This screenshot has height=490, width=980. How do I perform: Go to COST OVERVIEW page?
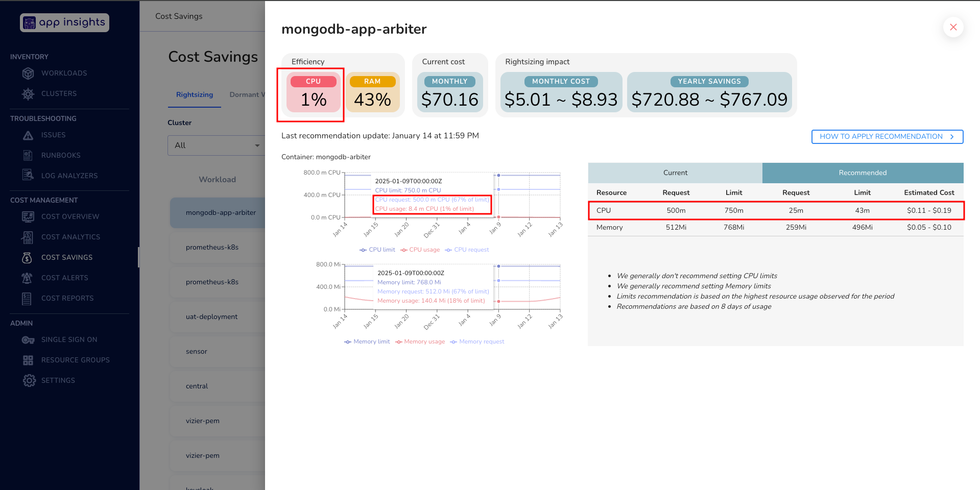[x=70, y=216]
